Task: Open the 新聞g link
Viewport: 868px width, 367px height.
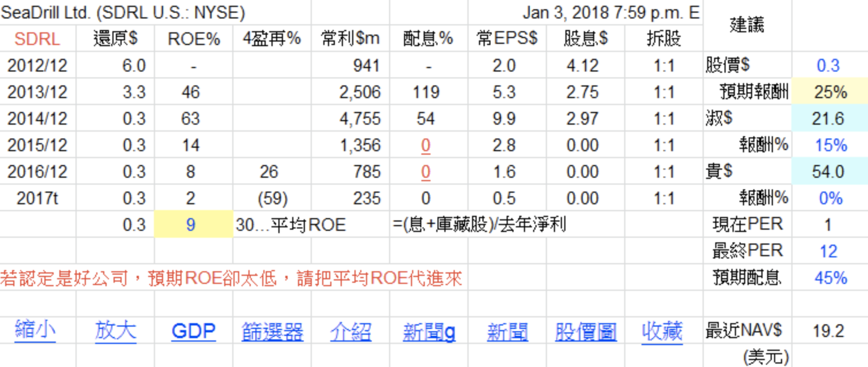Action: pyautogui.click(x=429, y=332)
